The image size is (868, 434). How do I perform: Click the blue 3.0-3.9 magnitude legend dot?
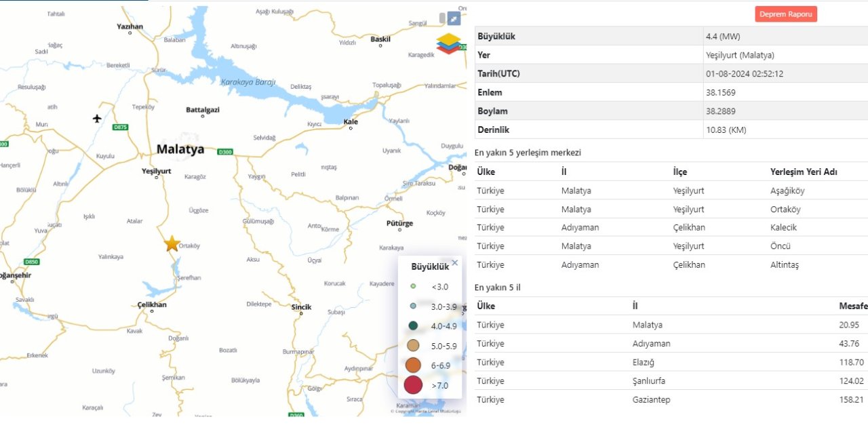click(413, 307)
